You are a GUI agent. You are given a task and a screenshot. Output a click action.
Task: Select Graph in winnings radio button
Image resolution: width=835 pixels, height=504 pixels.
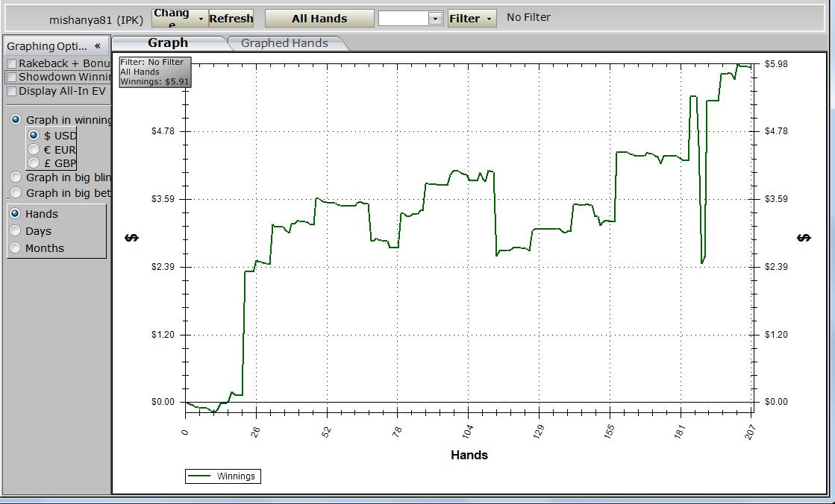(16, 120)
